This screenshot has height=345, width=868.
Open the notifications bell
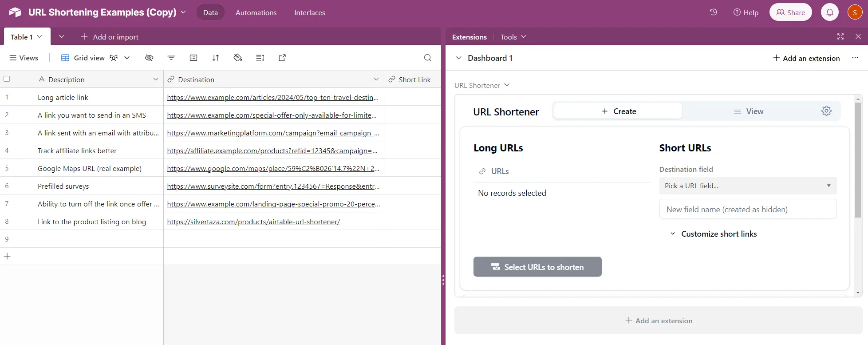pos(829,12)
